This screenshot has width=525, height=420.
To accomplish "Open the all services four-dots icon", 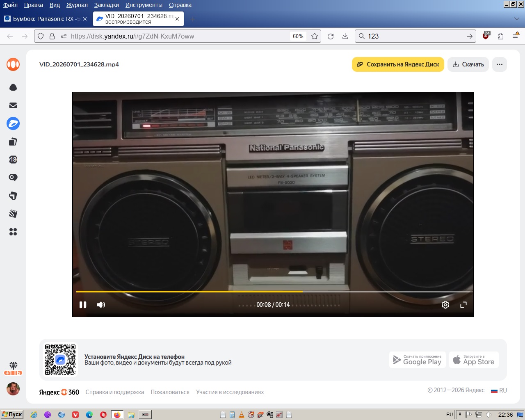I will pyautogui.click(x=13, y=232).
